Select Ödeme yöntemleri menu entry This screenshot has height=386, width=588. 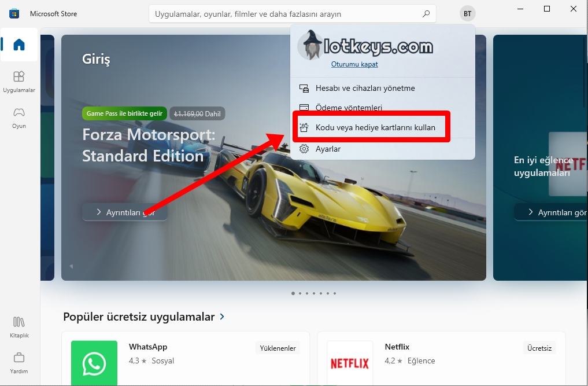(383, 108)
